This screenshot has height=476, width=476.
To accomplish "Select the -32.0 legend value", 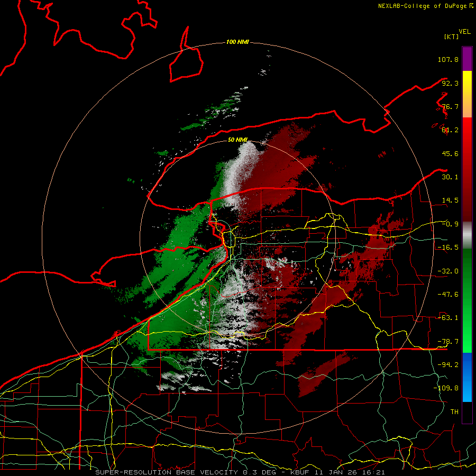I will point(448,271).
